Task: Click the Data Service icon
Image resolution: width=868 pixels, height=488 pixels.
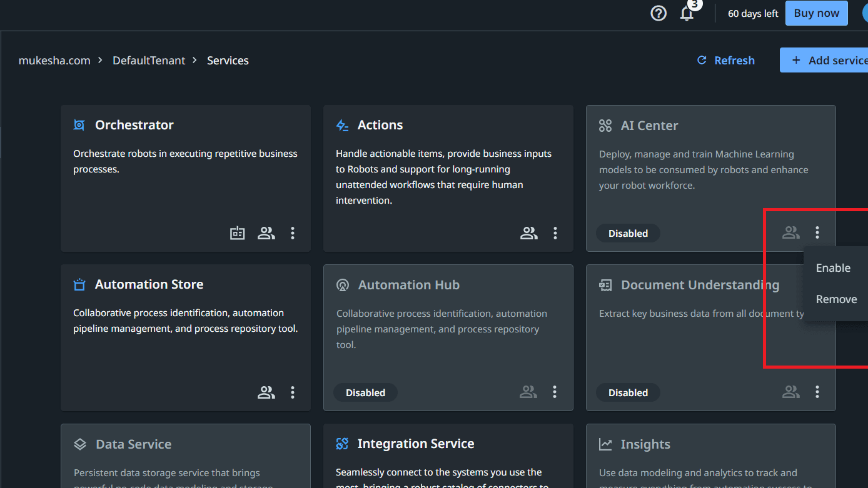Action: [x=79, y=444]
